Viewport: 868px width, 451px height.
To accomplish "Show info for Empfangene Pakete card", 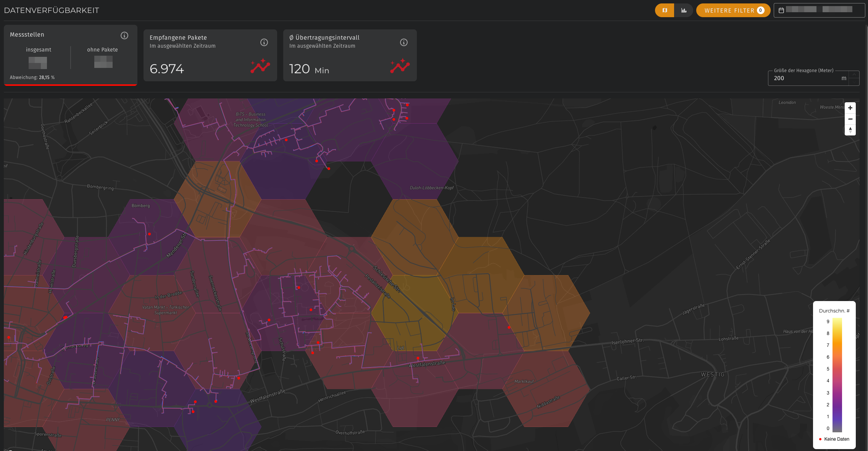I will 264,42.
